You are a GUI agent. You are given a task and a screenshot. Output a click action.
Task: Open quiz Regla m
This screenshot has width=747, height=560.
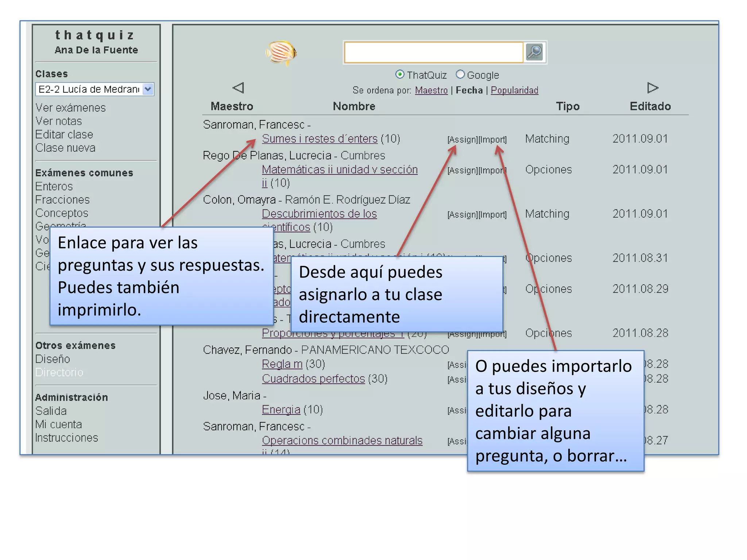click(282, 364)
